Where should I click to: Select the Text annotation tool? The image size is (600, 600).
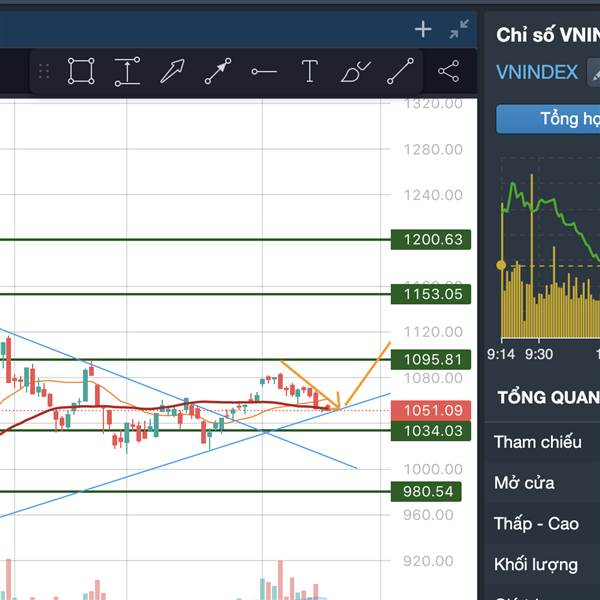[x=310, y=71]
